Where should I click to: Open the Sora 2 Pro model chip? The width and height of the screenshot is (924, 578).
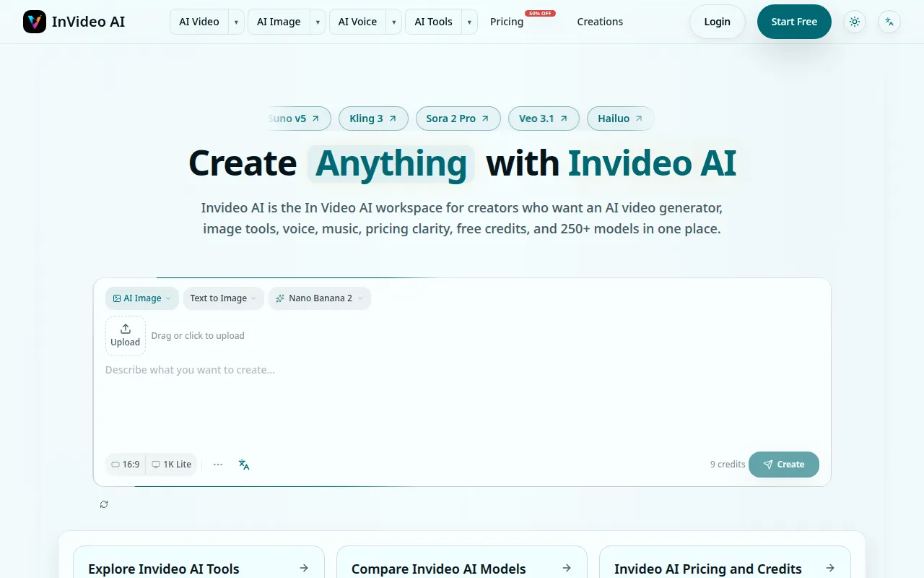pyautogui.click(x=458, y=118)
